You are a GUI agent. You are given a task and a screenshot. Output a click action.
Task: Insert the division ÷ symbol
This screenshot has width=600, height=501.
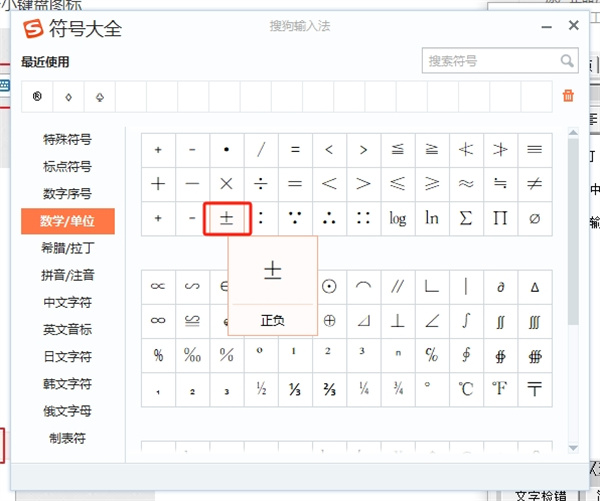pos(260,184)
